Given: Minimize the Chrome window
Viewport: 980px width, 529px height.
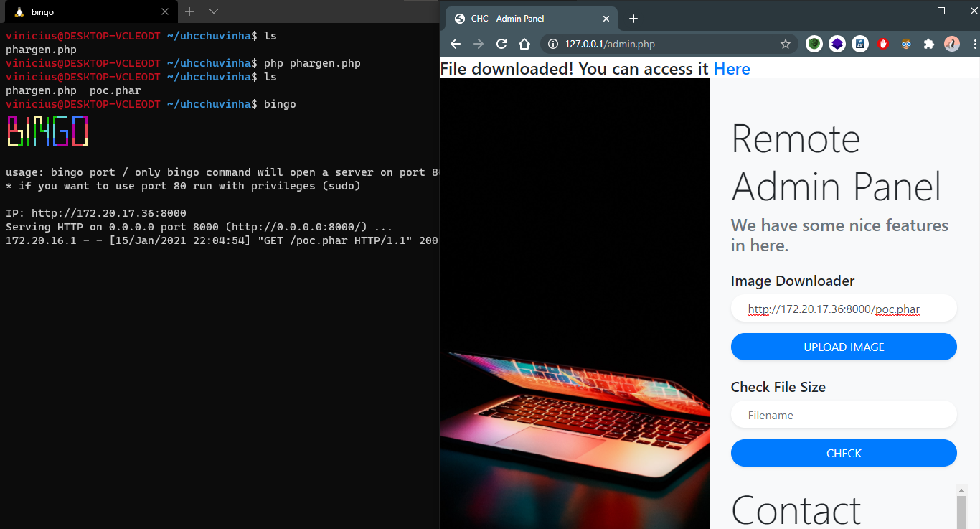Looking at the screenshot, I should pyautogui.click(x=908, y=11).
